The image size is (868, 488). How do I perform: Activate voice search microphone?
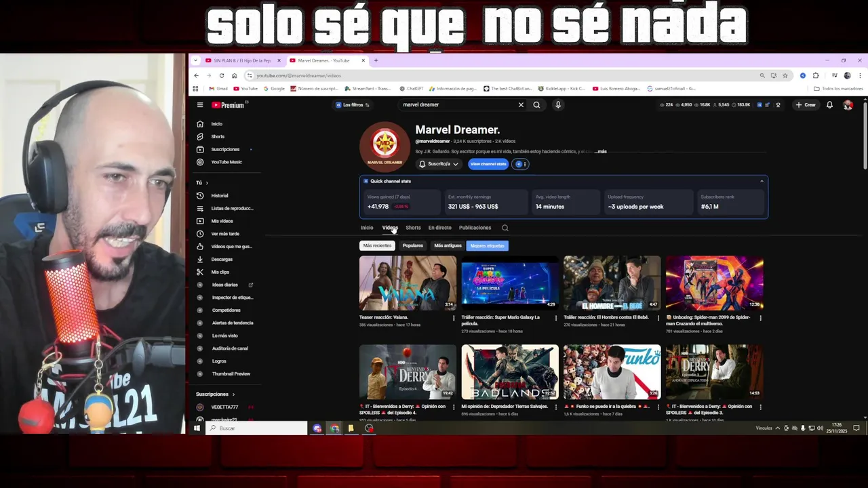click(558, 105)
